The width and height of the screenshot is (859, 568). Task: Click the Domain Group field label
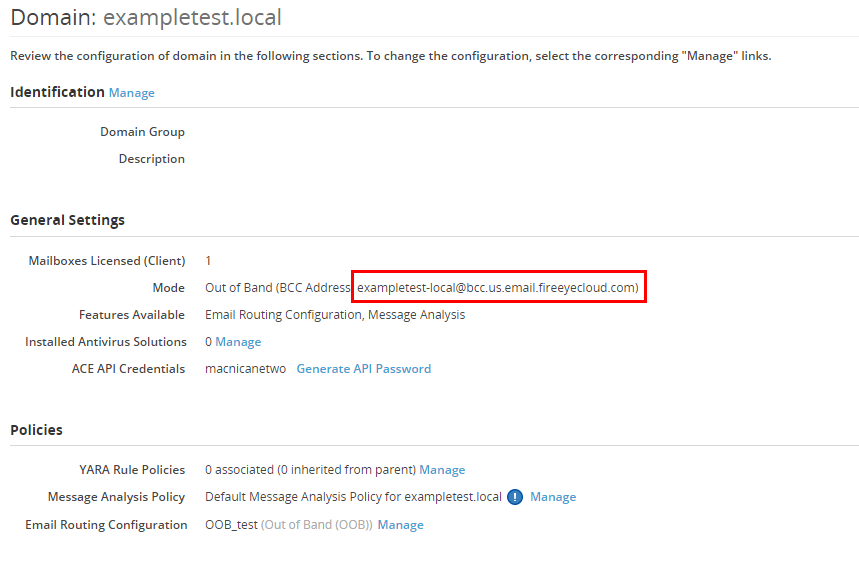[x=142, y=132]
